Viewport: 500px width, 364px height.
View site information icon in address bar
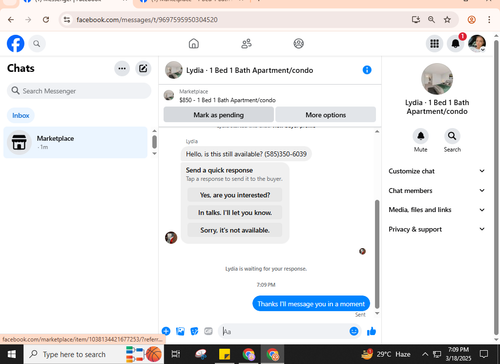point(67,20)
